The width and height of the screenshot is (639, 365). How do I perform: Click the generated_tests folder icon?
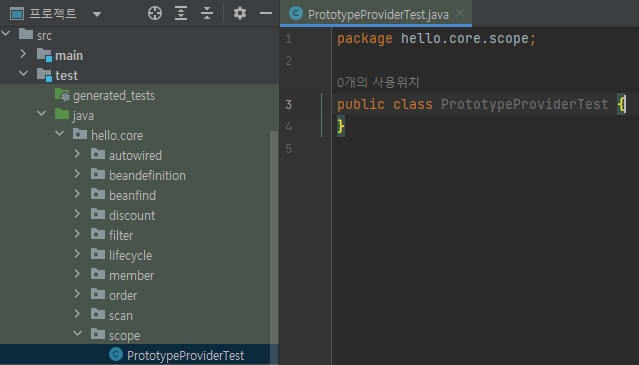point(62,95)
